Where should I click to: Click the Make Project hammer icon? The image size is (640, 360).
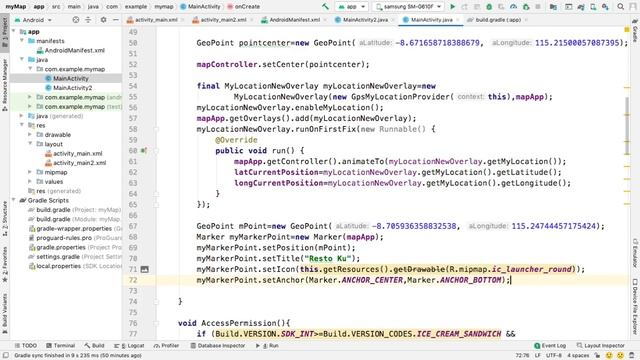click(325, 7)
